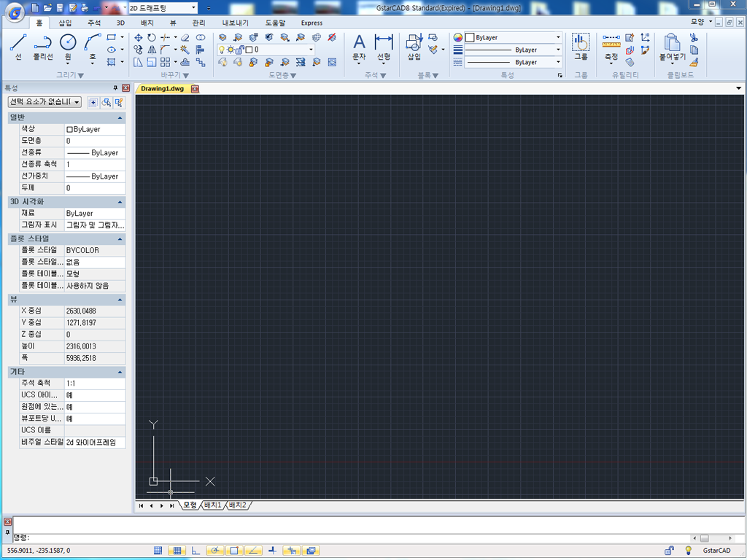Choose the Ellipse draw tool icon
This screenshot has width=747, height=560.
click(x=112, y=50)
